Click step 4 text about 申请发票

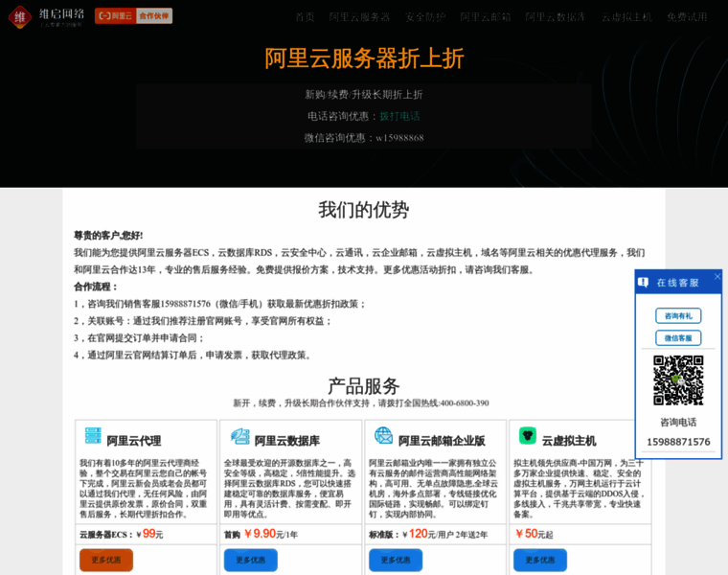[192, 356]
